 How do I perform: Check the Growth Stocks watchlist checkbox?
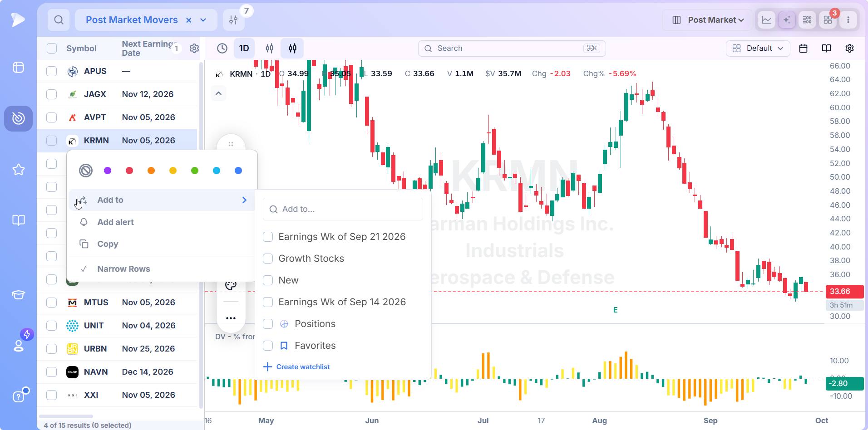tap(268, 259)
